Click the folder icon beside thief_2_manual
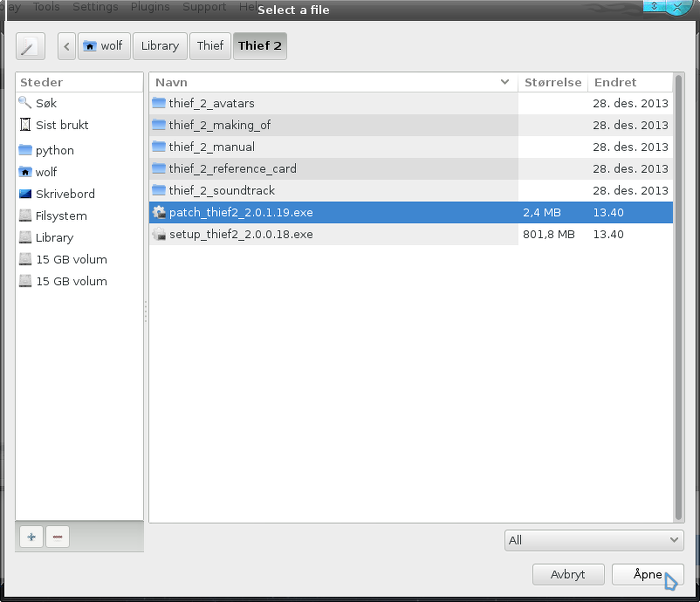Image resolution: width=700 pixels, height=602 pixels. click(158, 147)
